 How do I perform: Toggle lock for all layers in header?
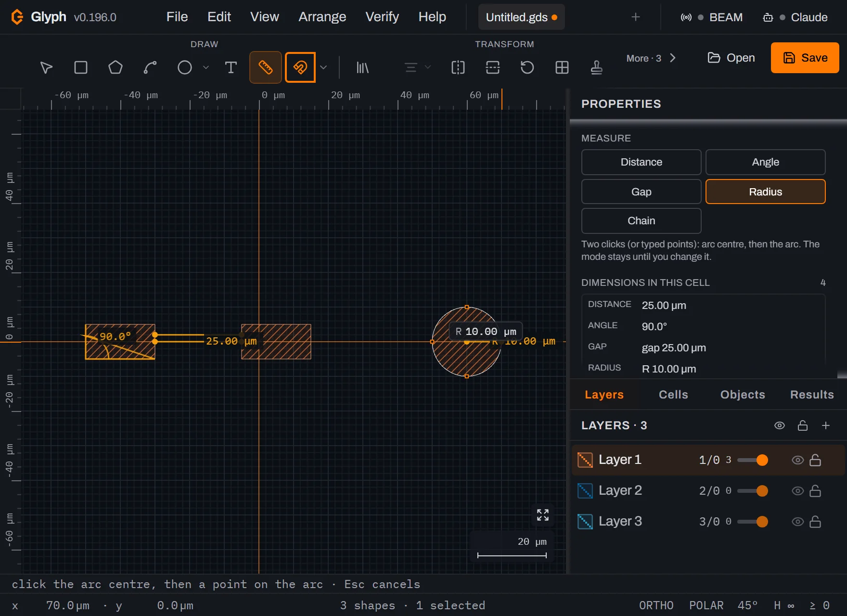(803, 425)
